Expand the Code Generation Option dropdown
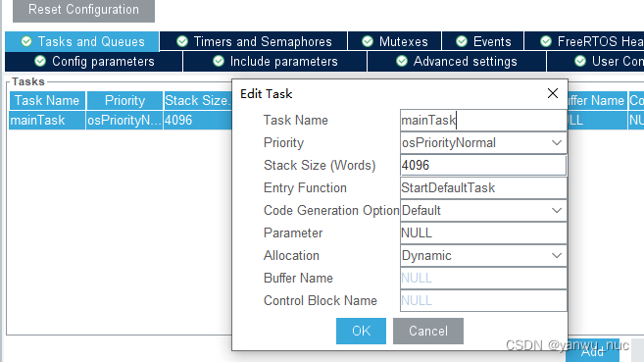This screenshot has width=644, height=362. (x=557, y=210)
